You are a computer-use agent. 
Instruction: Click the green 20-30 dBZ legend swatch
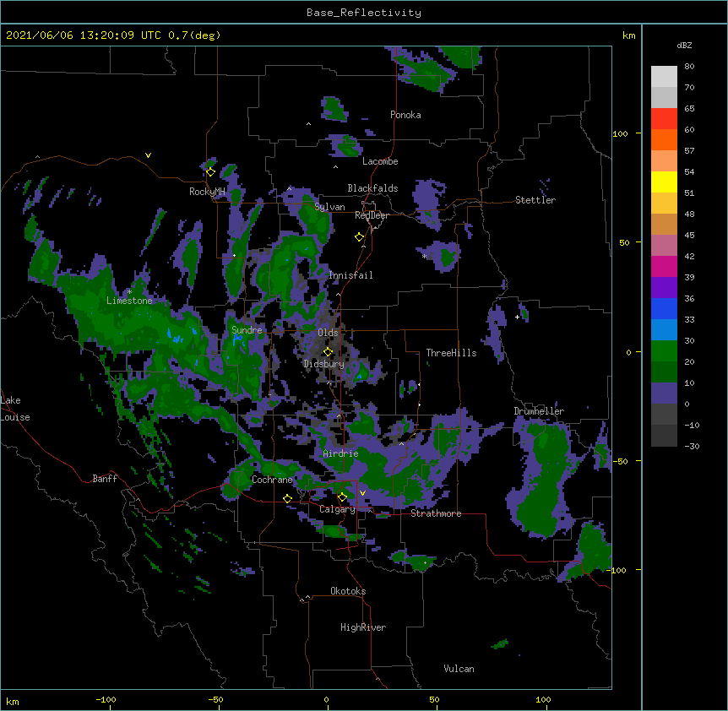[664, 351]
